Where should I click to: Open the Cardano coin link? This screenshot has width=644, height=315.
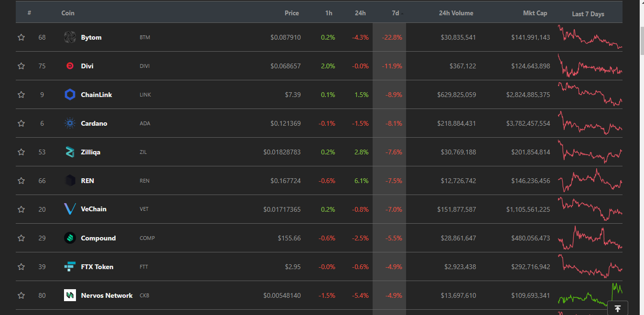click(x=94, y=123)
